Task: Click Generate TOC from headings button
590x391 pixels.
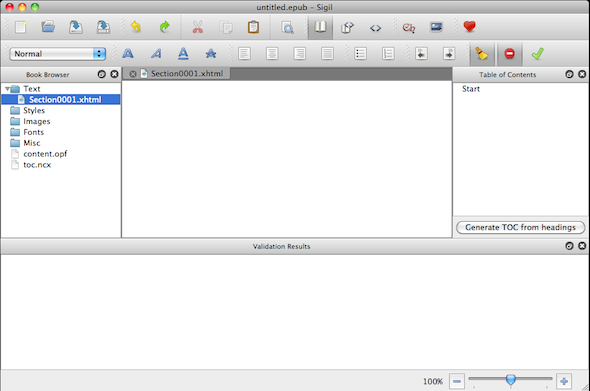Action: (x=520, y=227)
